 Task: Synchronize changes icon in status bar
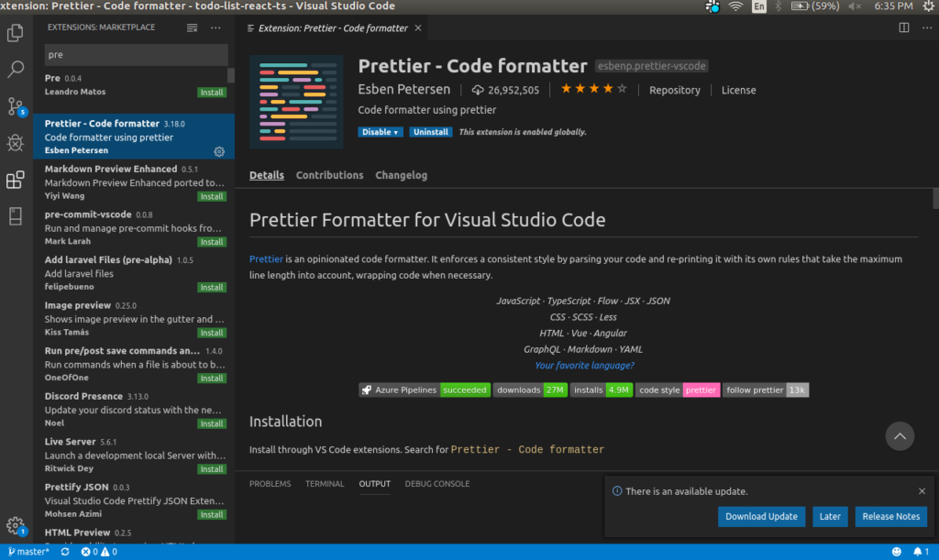pyautogui.click(x=65, y=552)
